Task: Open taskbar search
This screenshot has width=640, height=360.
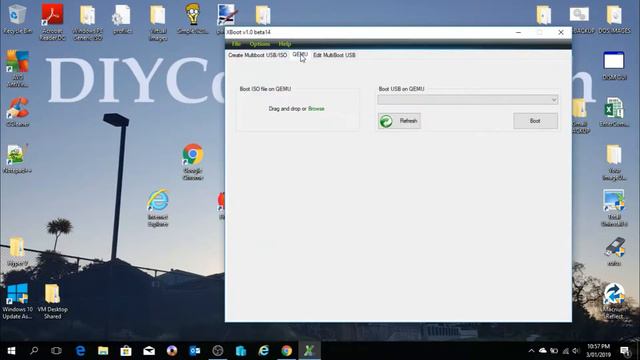Action: [34, 351]
